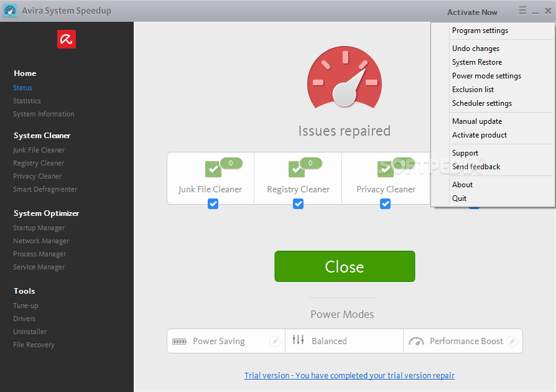Click the Registry Cleaner count badge
Viewport: 556px width, 392px height.
pyautogui.click(x=310, y=163)
